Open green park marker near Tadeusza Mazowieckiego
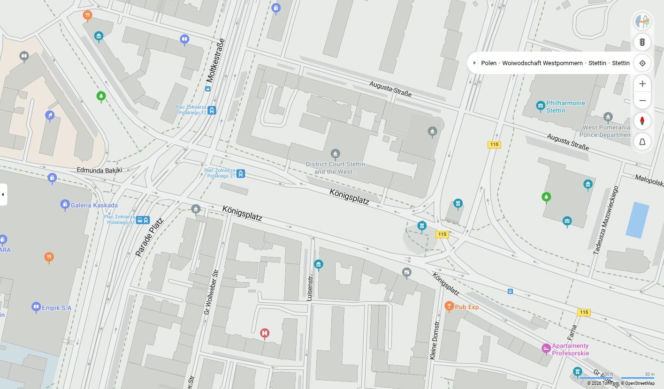664x389 pixels. coord(546,197)
